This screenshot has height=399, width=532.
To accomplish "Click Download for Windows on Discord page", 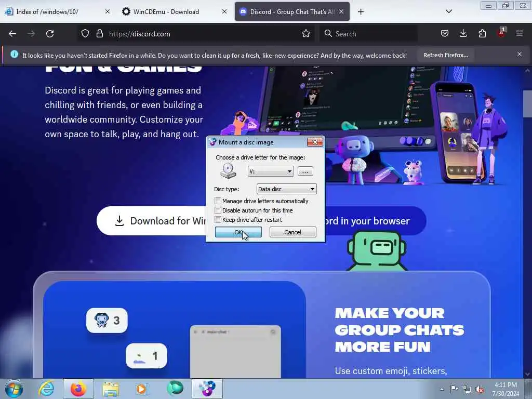I will 152,221.
